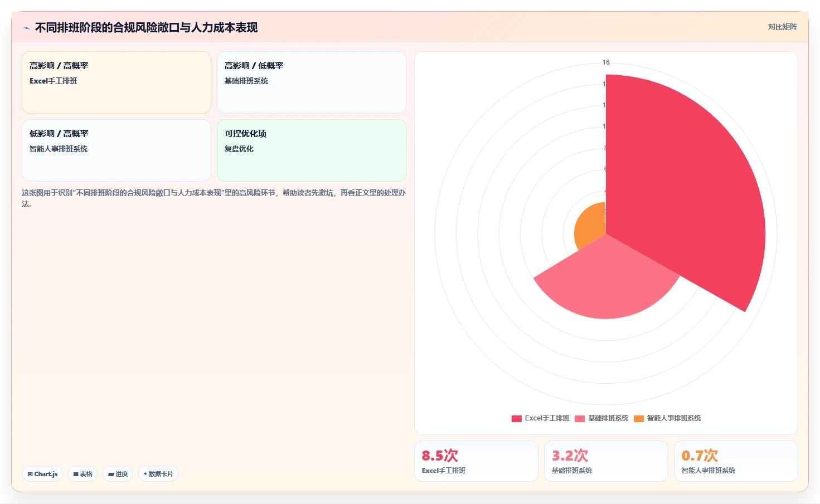Image resolution: width=820 pixels, height=504 pixels.
Task: Open the 8.5次 Excel手工排班 stat card
Action: coord(476,461)
